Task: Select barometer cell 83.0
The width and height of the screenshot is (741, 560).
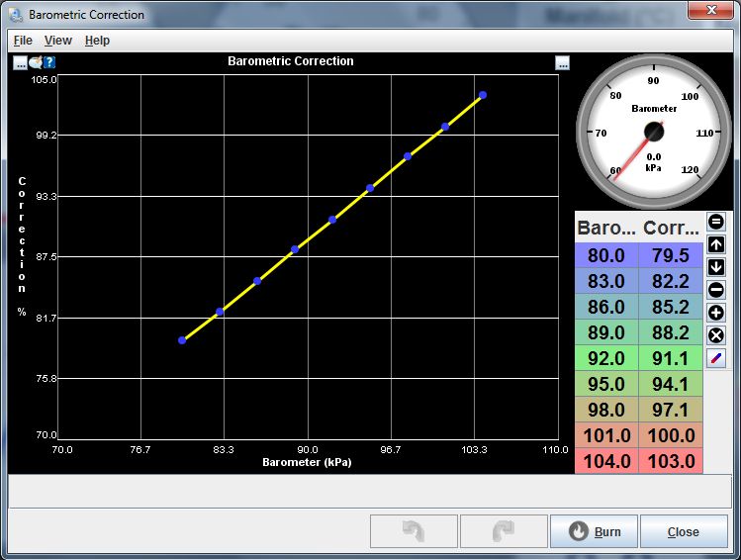Action: (606, 281)
